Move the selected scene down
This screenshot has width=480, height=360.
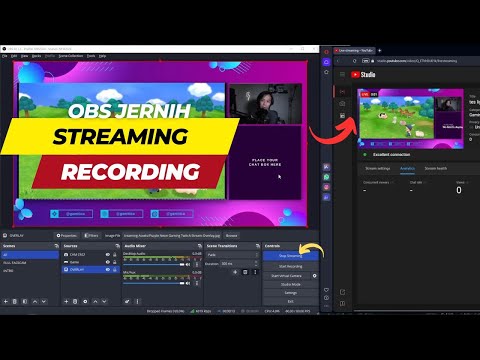coord(44,301)
